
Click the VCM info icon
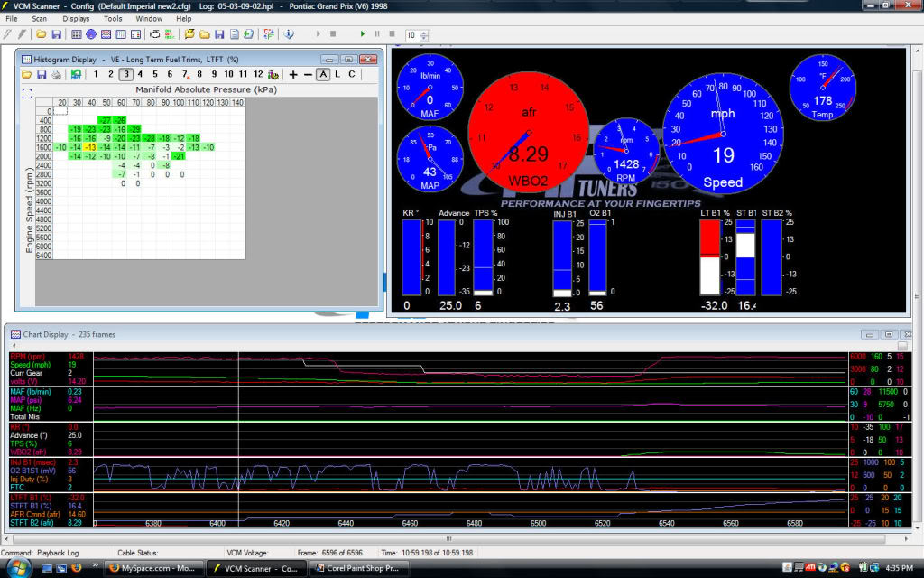(289, 34)
